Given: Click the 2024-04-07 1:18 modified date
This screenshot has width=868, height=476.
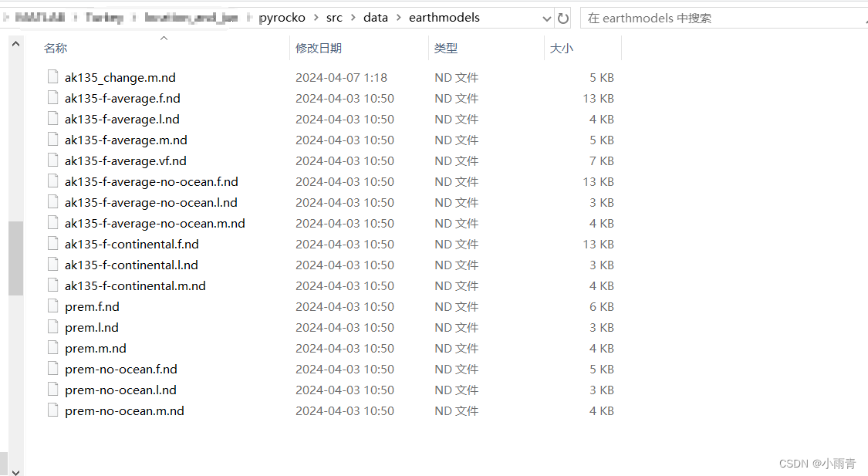Looking at the screenshot, I should pos(342,77).
